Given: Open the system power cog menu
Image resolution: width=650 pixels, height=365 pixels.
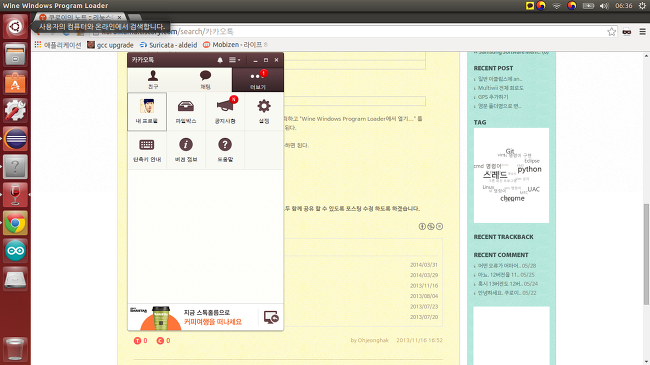Looking at the screenshot, I should pos(642,6).
